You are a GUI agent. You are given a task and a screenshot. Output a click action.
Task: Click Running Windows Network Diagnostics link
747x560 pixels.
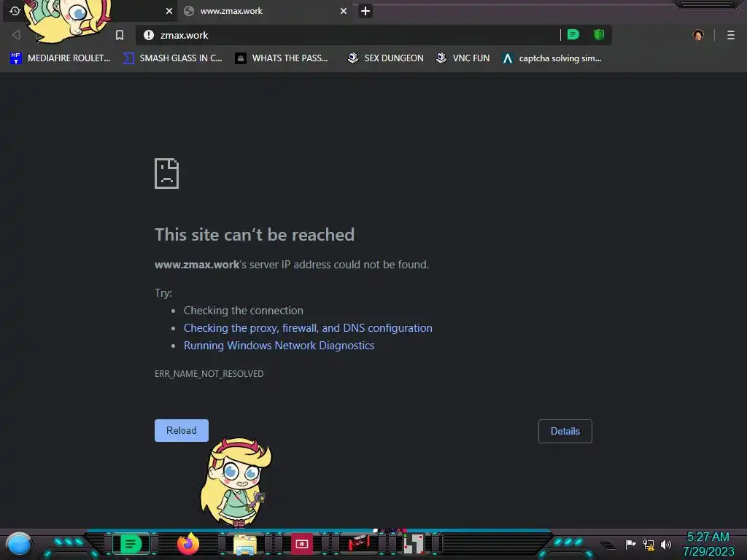tap(279, 346)
